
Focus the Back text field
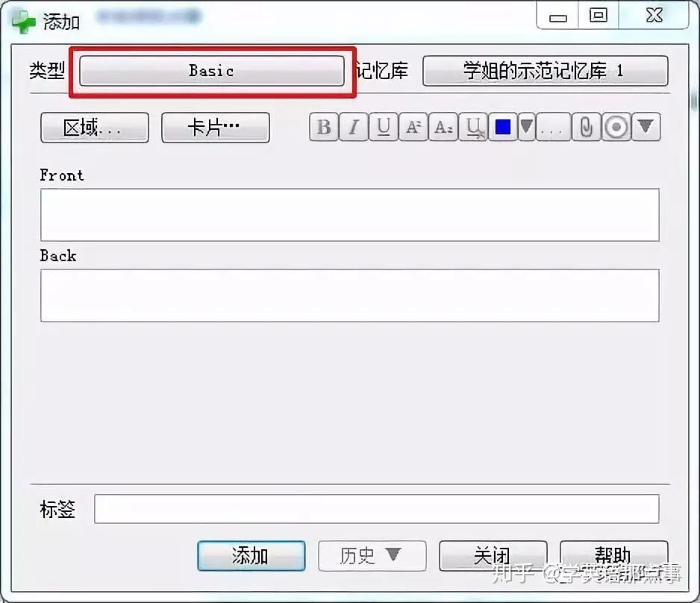point(349,295)
